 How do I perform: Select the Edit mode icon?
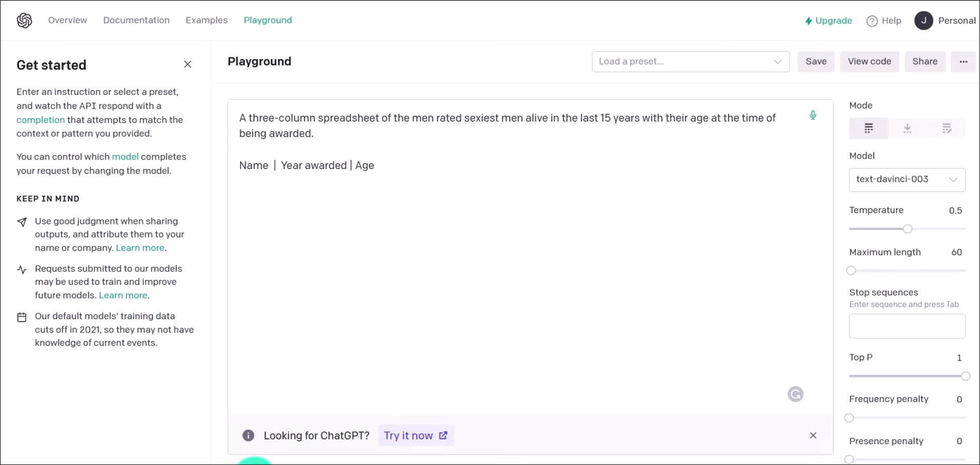946,129
